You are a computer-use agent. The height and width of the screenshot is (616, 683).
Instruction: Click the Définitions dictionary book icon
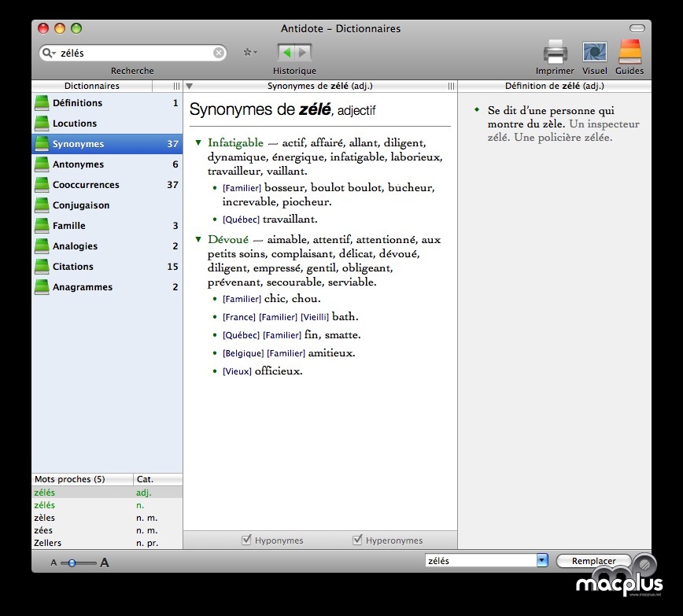pos(42,103)
